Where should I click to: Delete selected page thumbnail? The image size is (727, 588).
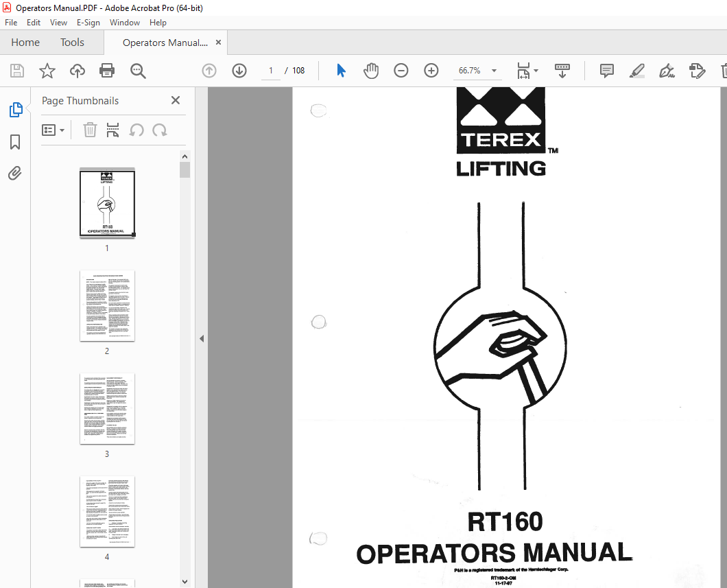pyautogui.click(x=90, y=130)
